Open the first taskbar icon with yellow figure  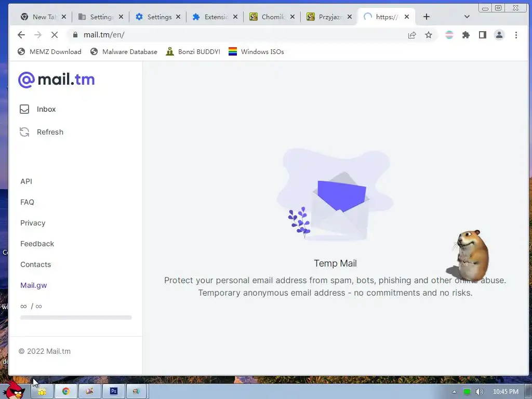[x=42, y=392]
